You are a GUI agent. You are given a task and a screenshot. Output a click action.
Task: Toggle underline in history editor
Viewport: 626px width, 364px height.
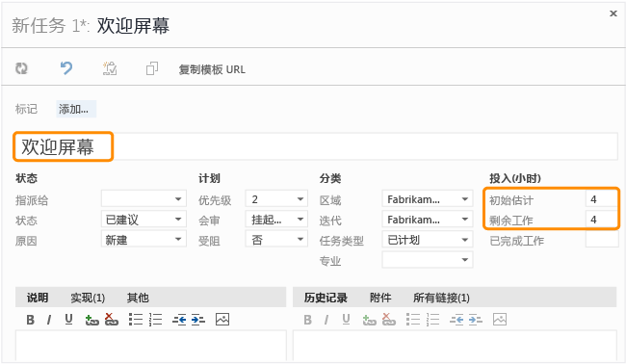coord(346,320)
